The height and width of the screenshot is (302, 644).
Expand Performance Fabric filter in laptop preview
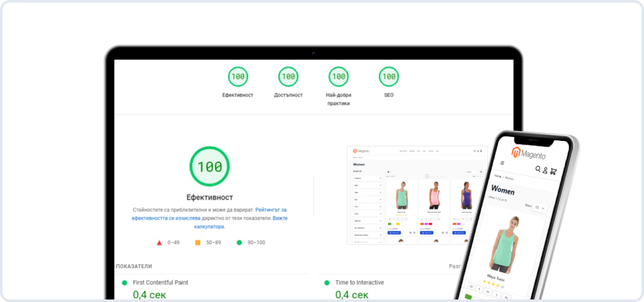click(x=368, y=235)
